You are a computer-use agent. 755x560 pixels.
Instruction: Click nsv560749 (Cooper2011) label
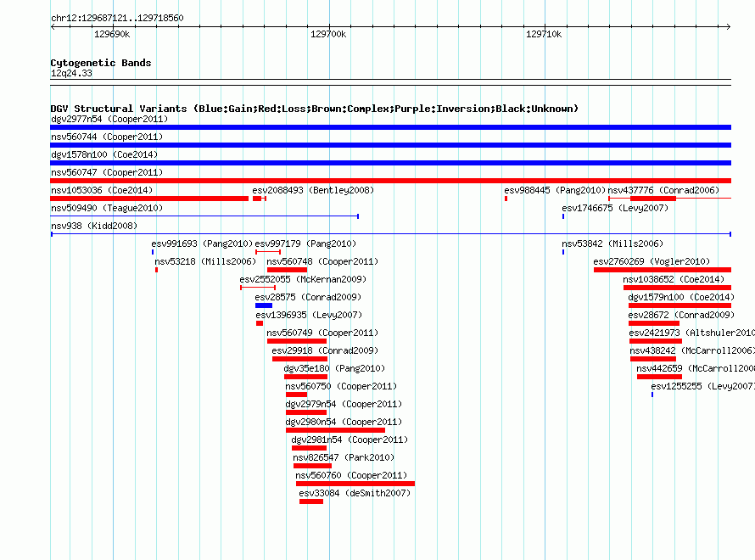click(322, 333)
